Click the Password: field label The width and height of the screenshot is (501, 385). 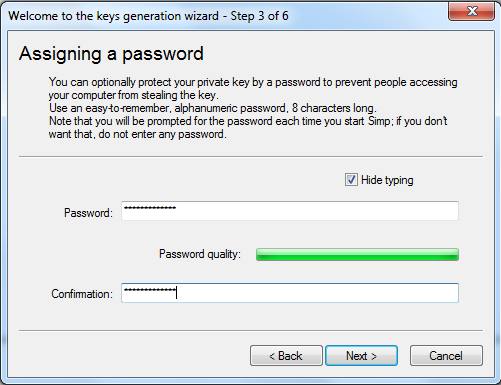point(88,213)
